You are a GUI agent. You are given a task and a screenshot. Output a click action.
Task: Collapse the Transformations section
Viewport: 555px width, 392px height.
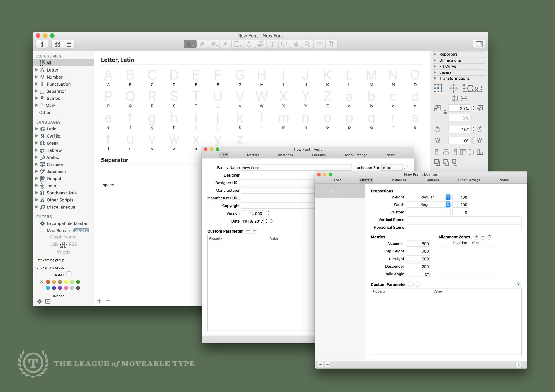point(435,78)
